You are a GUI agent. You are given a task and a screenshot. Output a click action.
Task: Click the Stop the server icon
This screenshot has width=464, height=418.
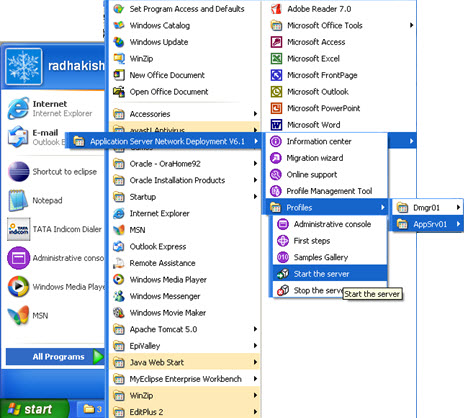tap(283, 291)
